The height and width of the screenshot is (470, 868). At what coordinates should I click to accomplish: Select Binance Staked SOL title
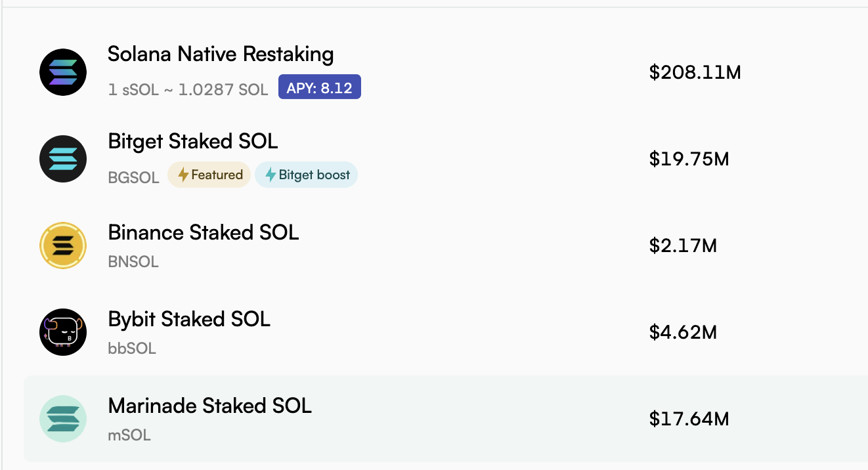(204, 232)
